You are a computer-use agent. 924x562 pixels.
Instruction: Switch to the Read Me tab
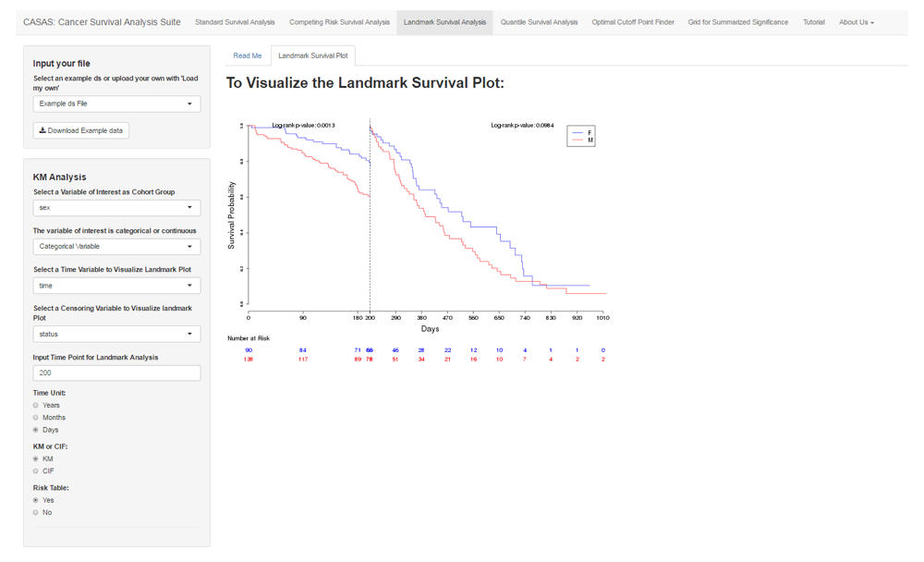point(247,55)
